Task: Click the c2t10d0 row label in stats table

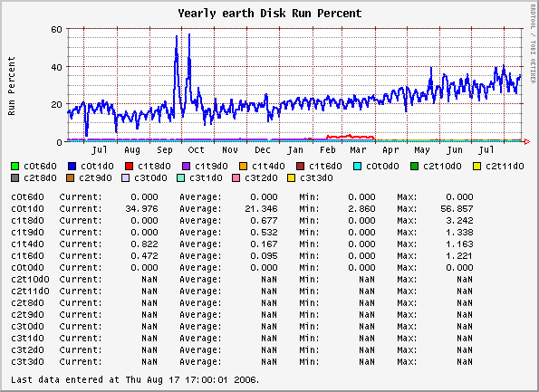Action: coord(31,280)
